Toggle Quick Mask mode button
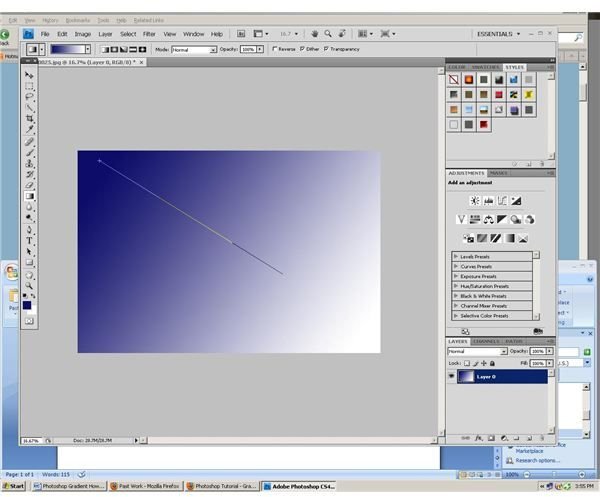 pos(29,321)
